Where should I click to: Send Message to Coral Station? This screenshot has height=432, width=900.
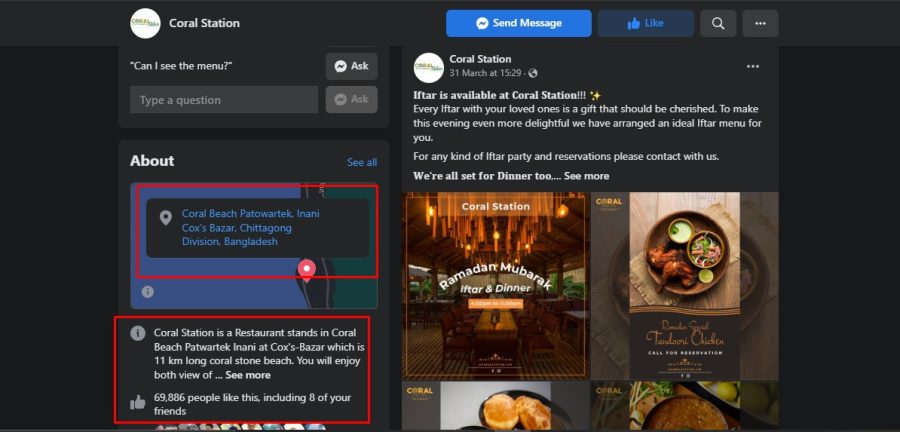(x=519, y=24)
